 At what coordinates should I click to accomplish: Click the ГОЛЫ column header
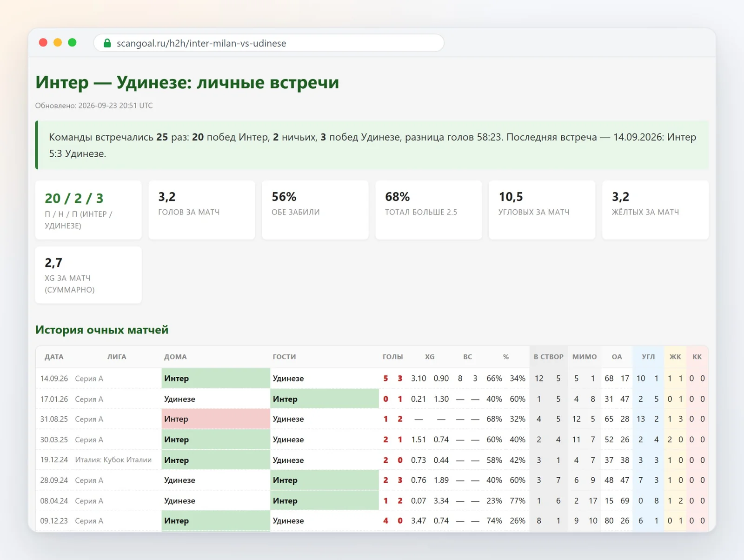click(393, 357)
